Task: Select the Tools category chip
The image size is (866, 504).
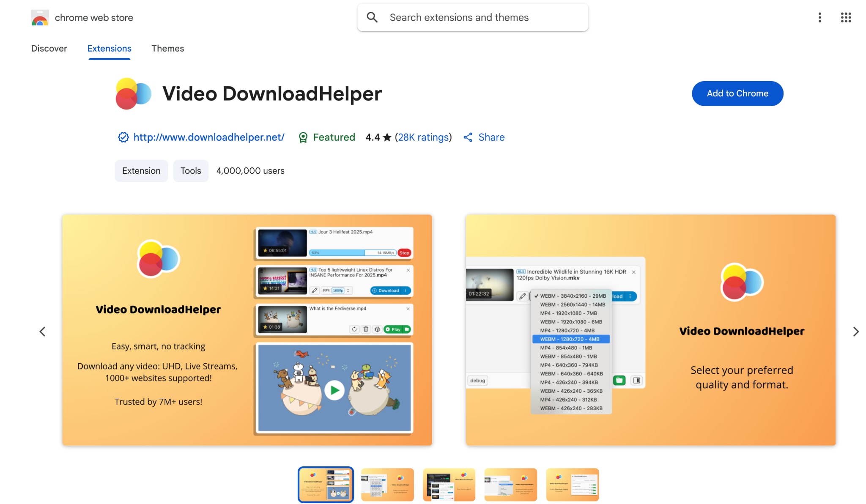Action: pyautogui.click(x=191, y=171)
